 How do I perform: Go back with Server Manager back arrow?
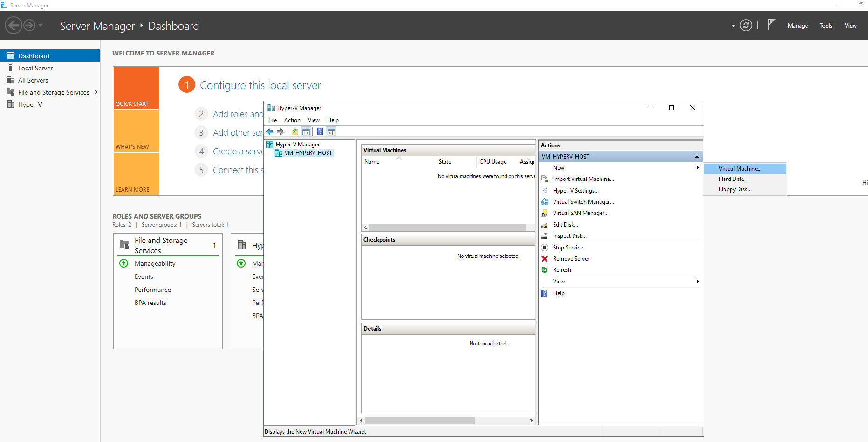click(14, 25)
